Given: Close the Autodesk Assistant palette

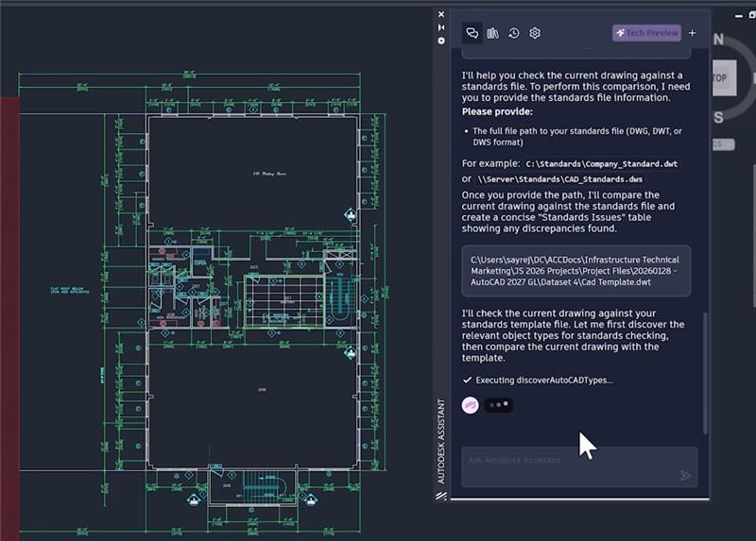Looking at the screenshot, I should (441, 14).
